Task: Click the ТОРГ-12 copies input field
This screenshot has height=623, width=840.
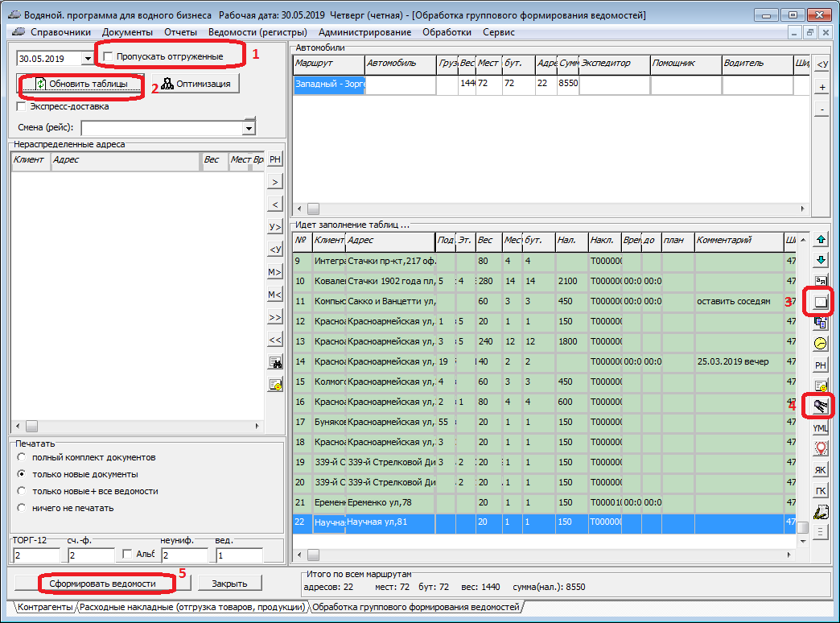Action: (x=35, y=555)
